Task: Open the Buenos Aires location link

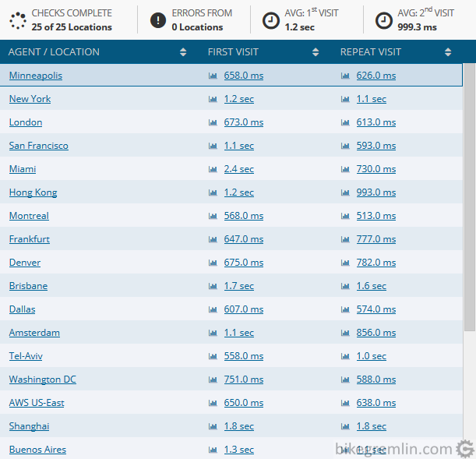Action: 37,450
